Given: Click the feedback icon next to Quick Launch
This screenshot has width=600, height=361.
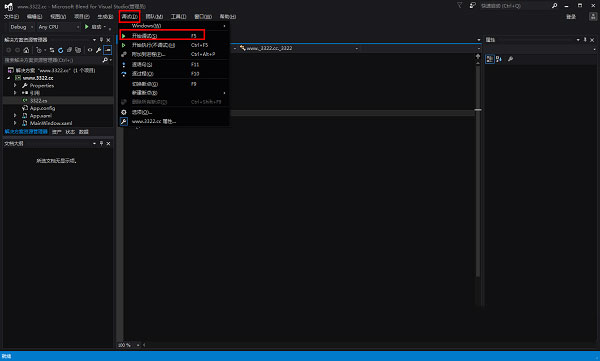Looking at the screenshot, I should [x=473, y=5].
